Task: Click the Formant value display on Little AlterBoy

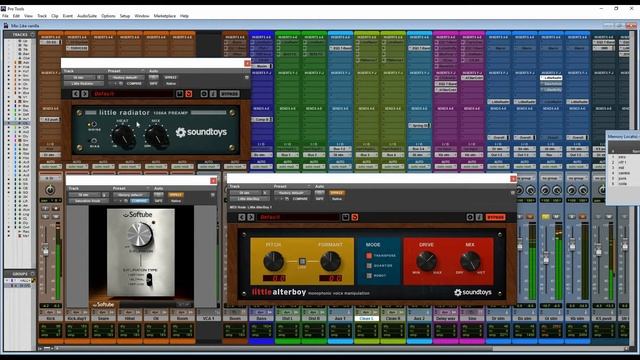Action: pos(331,278)
